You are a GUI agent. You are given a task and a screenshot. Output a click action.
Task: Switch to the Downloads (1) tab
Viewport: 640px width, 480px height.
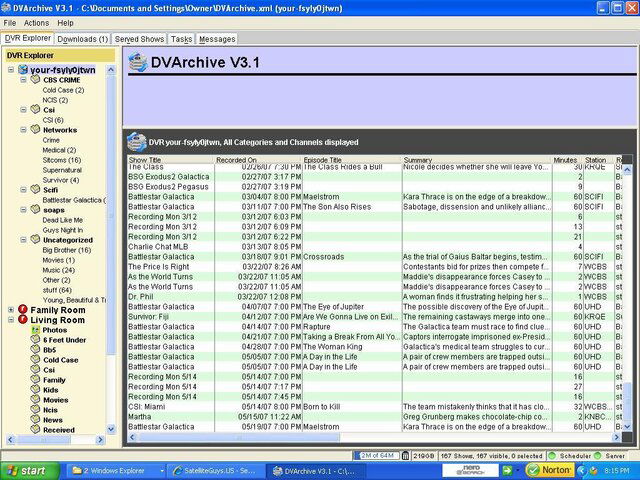(x=82, y=39)
